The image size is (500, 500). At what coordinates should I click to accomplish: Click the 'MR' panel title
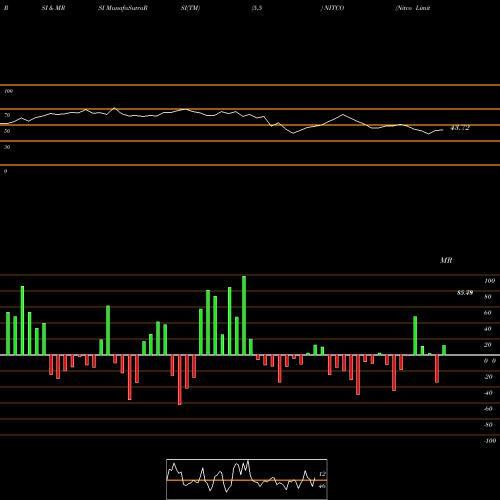[446, 260]
